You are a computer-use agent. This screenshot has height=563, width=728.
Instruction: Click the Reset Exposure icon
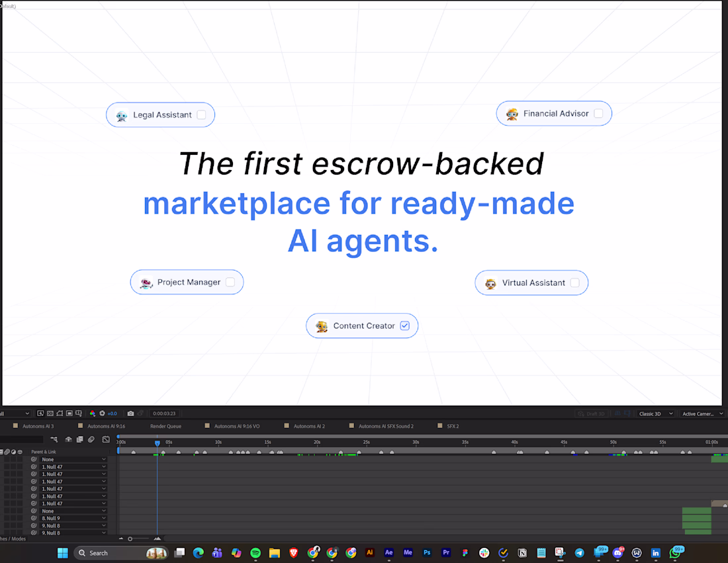pos(102,413)
